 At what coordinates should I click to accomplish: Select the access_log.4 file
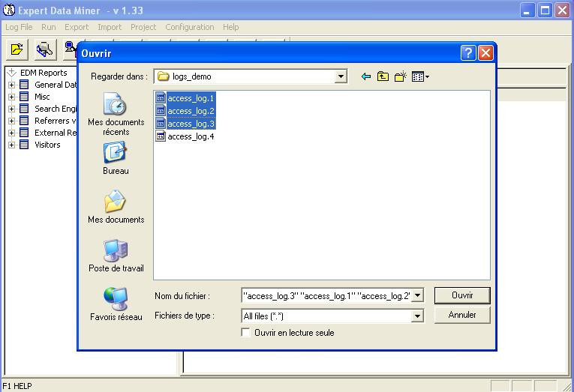coord(185,136)
